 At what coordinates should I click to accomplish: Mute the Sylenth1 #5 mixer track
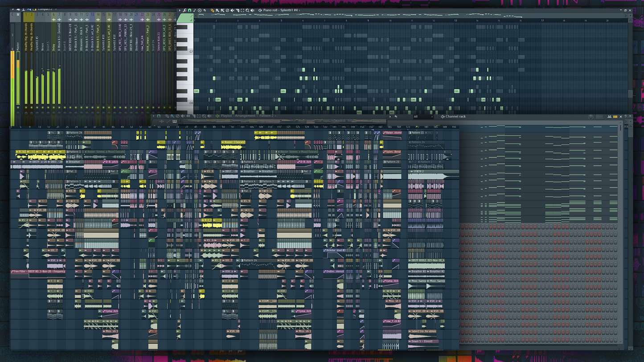tap(37, 107)
